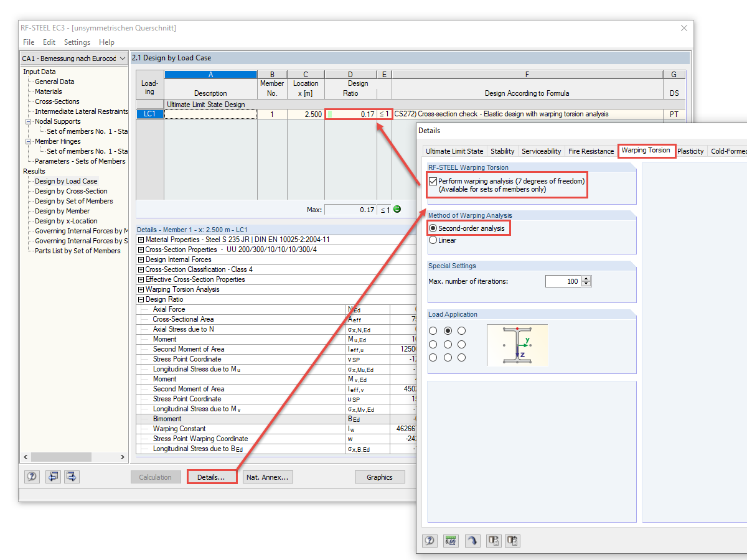This screenshot has height=560, width=747.
Task: Increase max iterations with the spinner
Action: 586,278
